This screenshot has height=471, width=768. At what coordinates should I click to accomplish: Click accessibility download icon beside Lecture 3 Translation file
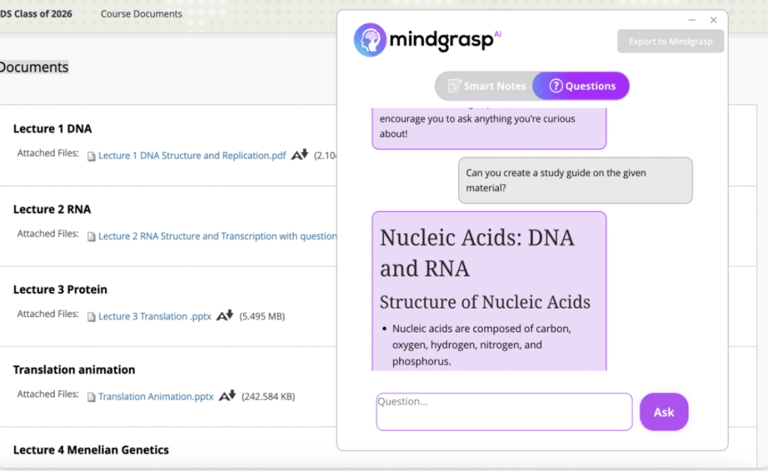pyautogui.click(x=225, y=315)
